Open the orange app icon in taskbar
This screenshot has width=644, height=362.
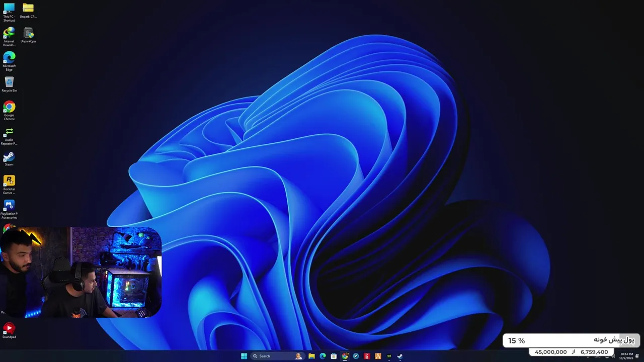[378, 356]
